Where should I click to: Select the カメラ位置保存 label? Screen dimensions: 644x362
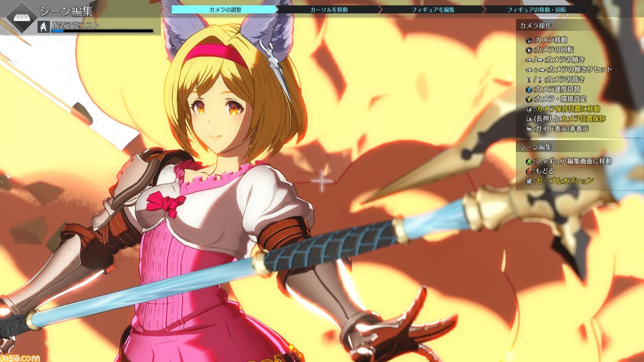coord(583,119)
